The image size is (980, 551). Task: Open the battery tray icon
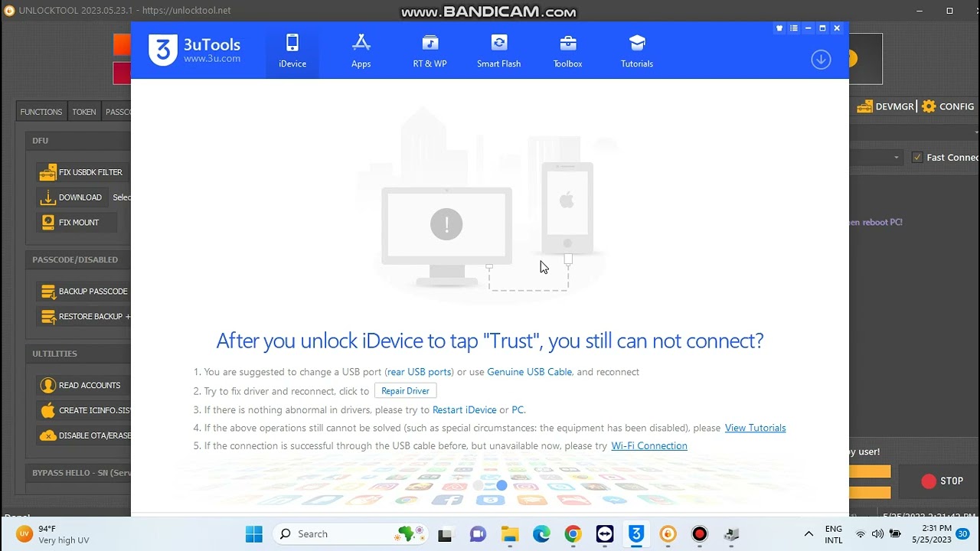[894, 534]
